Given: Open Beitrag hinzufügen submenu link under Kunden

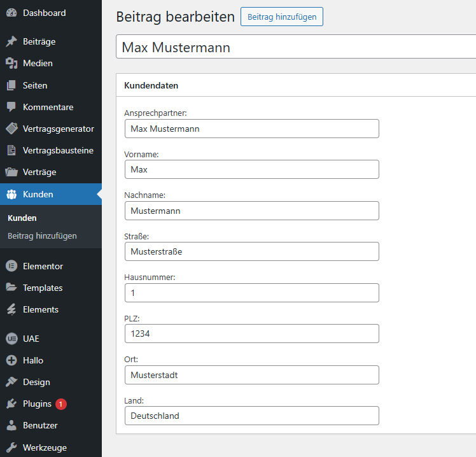Looking at the screenshot, I should tap(42, 236).
